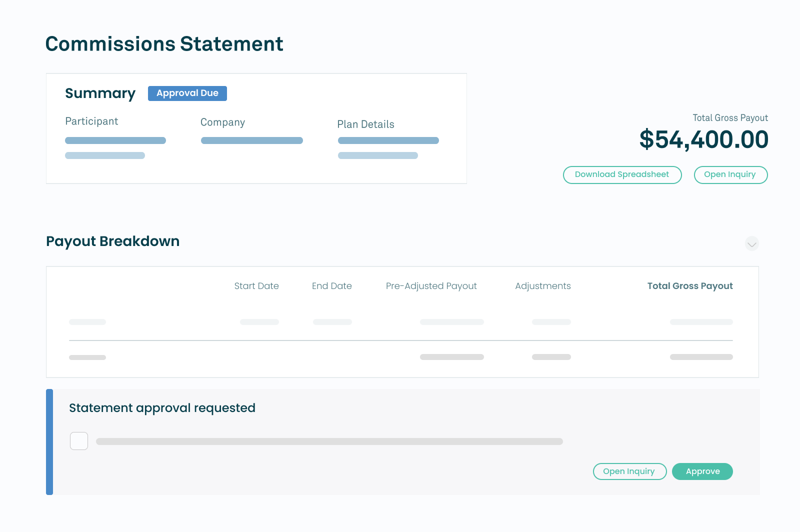This screenshot has height=532, width=800.
Task: Click the Total Gross Payout column header
Action: (x=689, y=286)
